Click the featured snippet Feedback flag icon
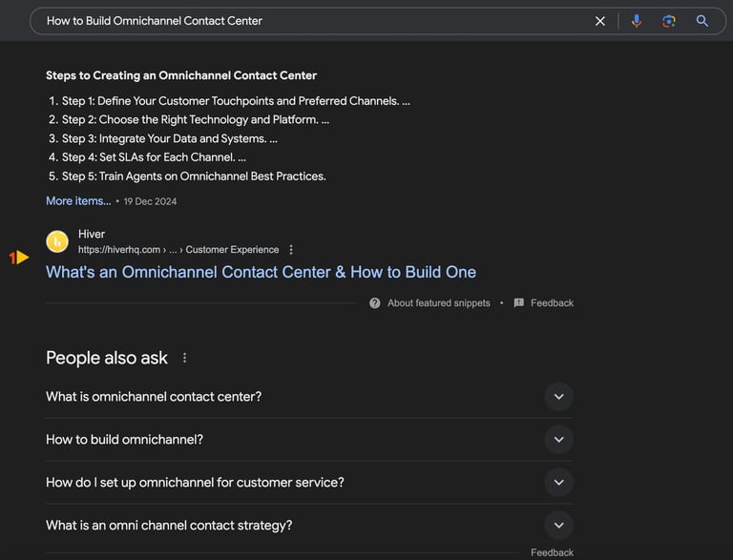Image resolution: width=733 pixels, height=560 pixels. [519, 303]
